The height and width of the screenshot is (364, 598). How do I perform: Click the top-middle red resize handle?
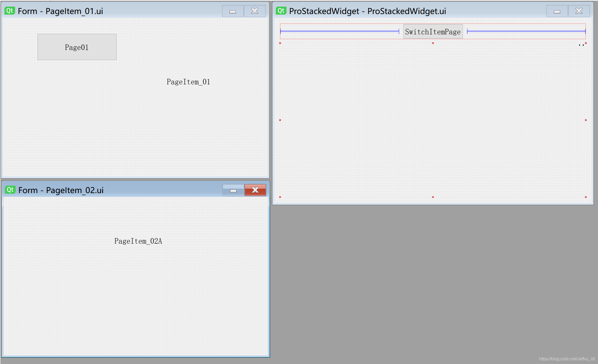433,43
